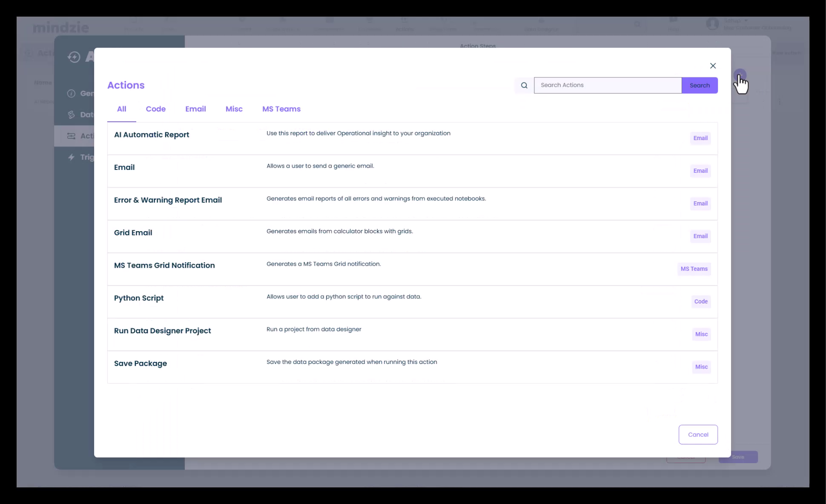Click the Actions dialog heading
Image resolution: width=826 pixels, height=504 pixels.
(126, 85)
